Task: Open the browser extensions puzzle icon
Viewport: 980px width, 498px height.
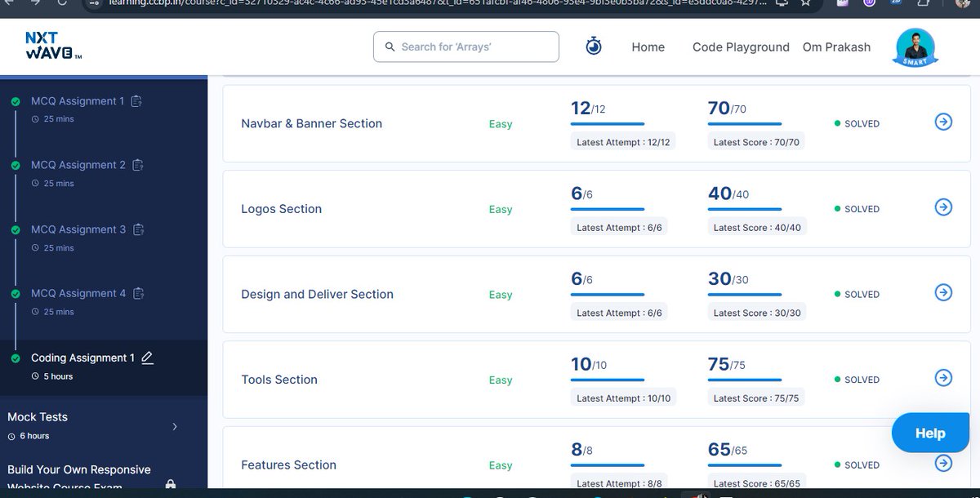Action: (922, 3)
